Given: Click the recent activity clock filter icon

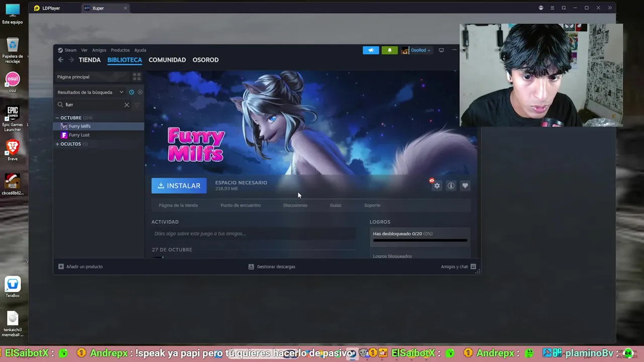Looking at the screenshot, I should (131, 92).
